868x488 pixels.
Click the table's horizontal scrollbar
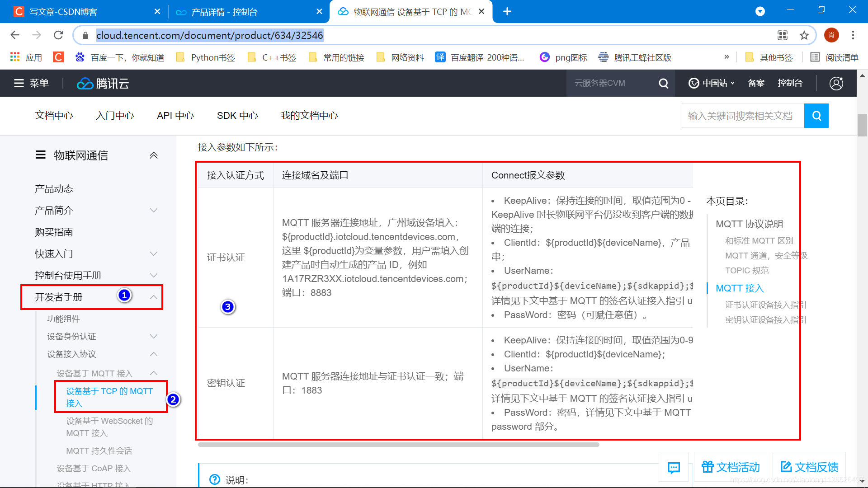[398, 445]
